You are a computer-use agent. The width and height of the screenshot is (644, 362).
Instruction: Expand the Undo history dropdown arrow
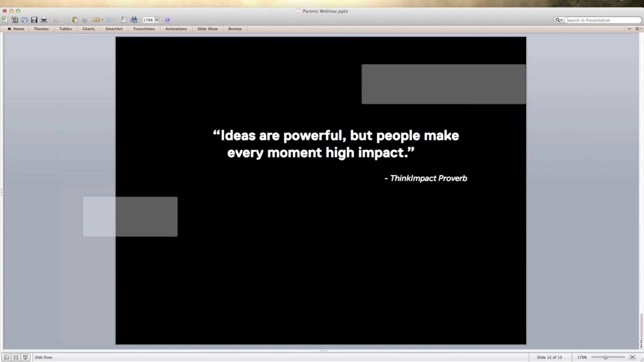[103, 20]
